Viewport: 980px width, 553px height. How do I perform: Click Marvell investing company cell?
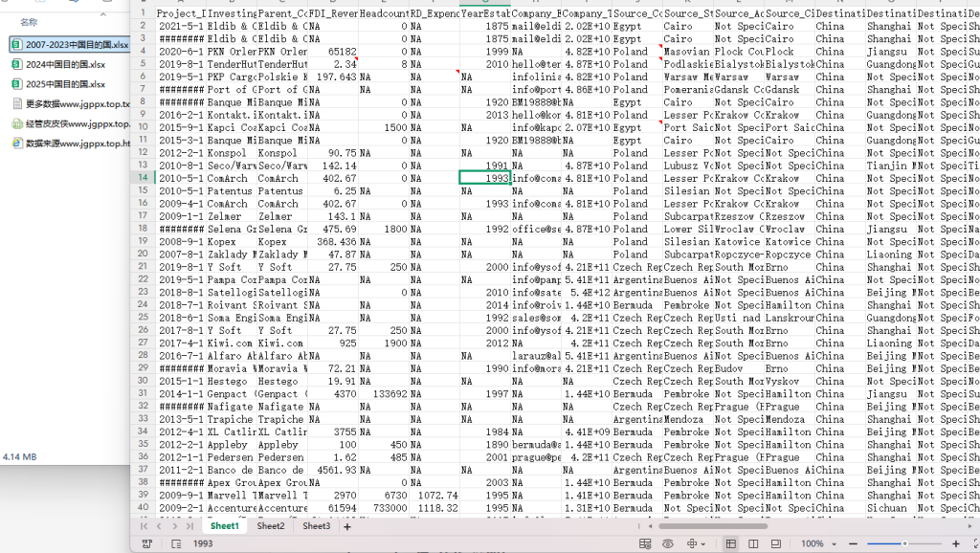pos(232,495)
